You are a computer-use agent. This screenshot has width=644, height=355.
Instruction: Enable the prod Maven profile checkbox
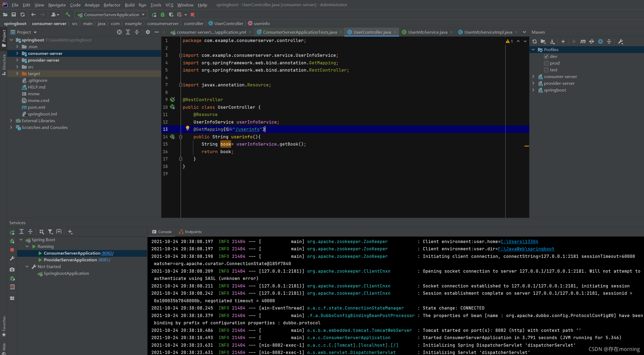(x=546, y=63)
